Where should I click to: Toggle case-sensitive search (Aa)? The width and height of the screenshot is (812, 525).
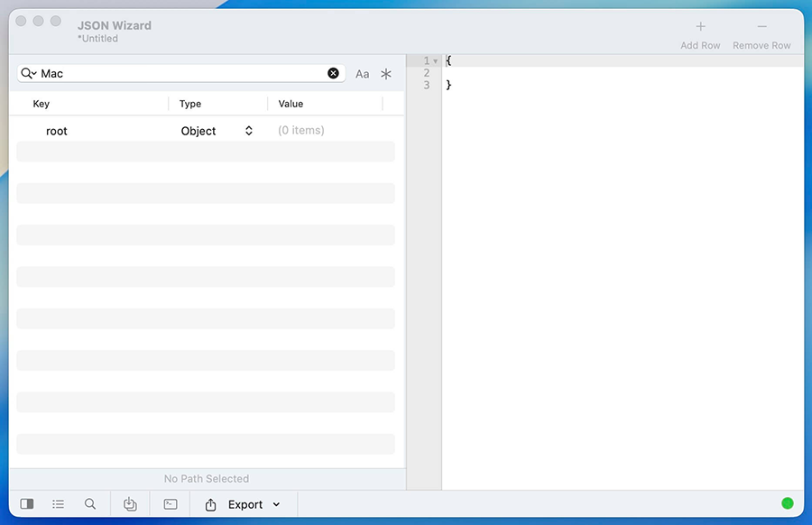click(362, 74)
